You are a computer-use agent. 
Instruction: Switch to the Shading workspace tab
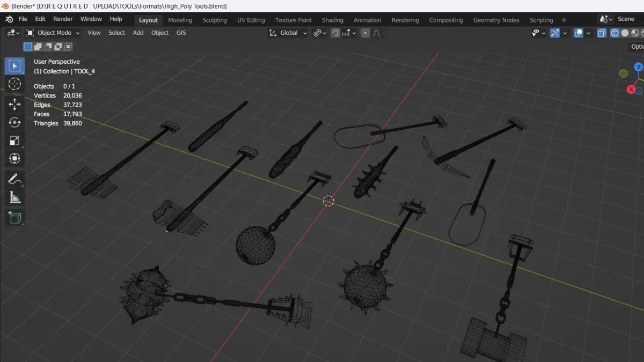(x=333, y=20)
